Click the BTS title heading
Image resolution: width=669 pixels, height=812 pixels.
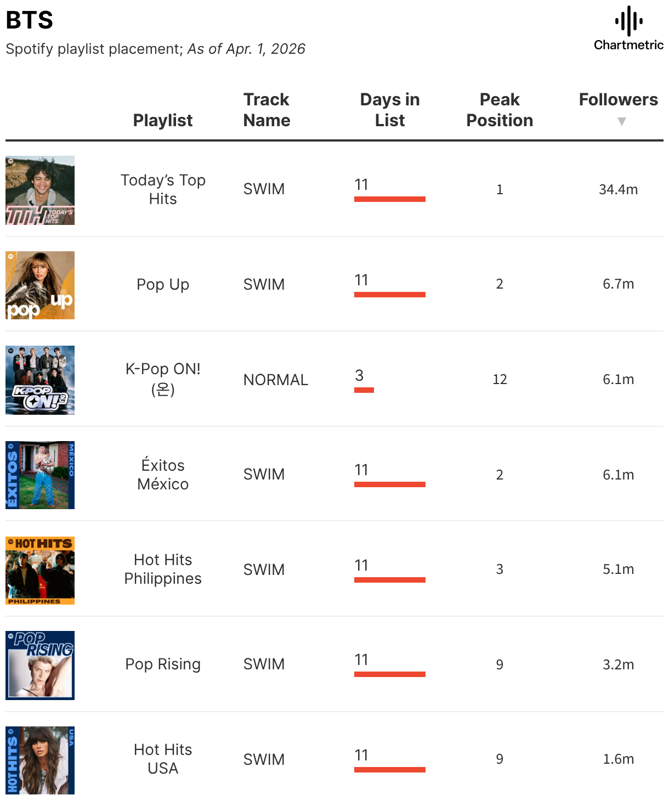[30, 20]
